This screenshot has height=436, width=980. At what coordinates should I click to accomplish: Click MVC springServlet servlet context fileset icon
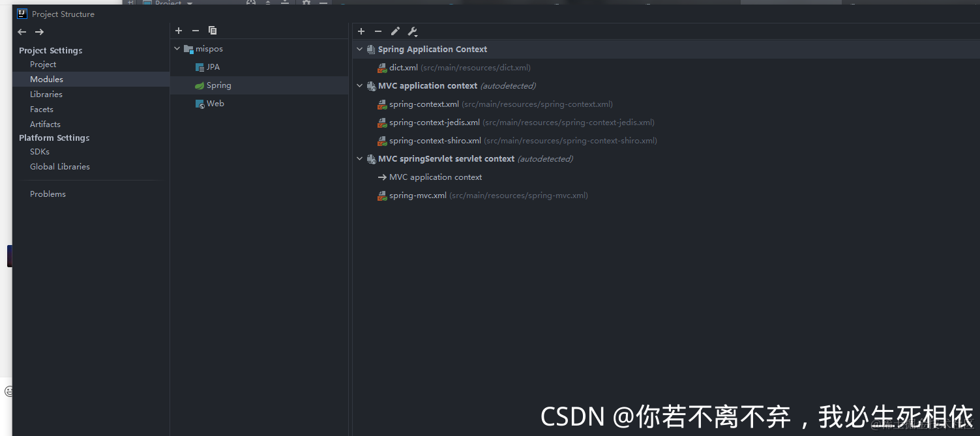point(371,159)
